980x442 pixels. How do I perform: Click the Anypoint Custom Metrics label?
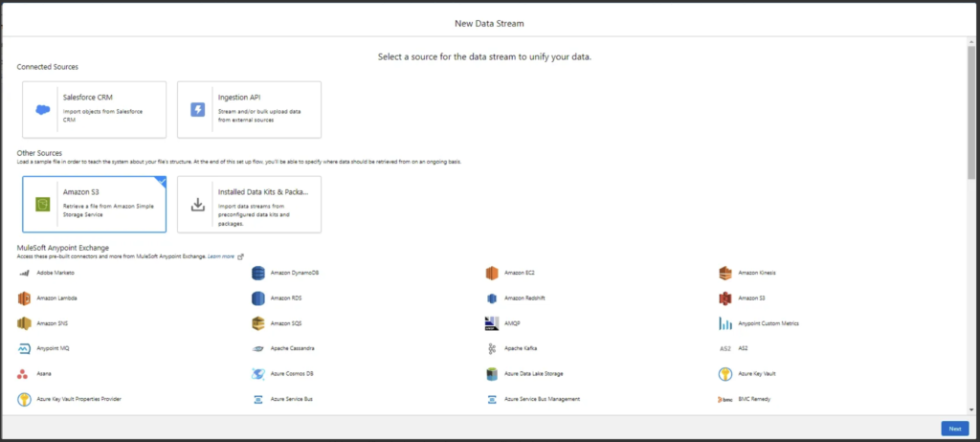click(768, 323)
